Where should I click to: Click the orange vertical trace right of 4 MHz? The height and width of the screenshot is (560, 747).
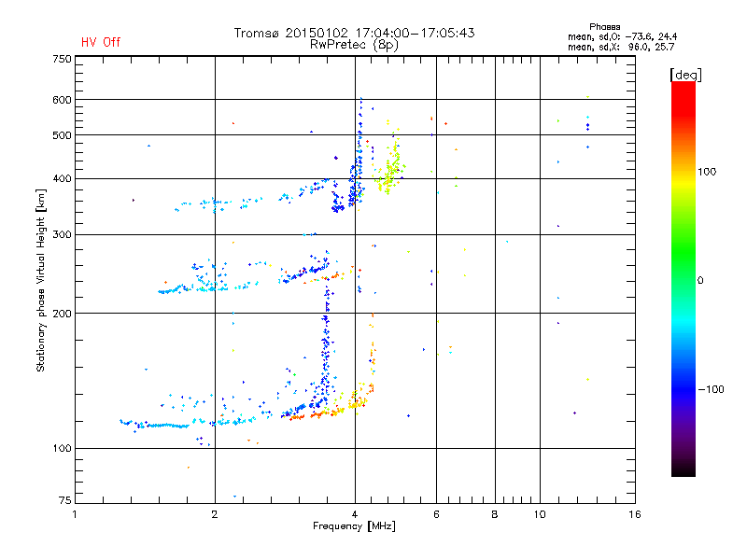(373, 353)
